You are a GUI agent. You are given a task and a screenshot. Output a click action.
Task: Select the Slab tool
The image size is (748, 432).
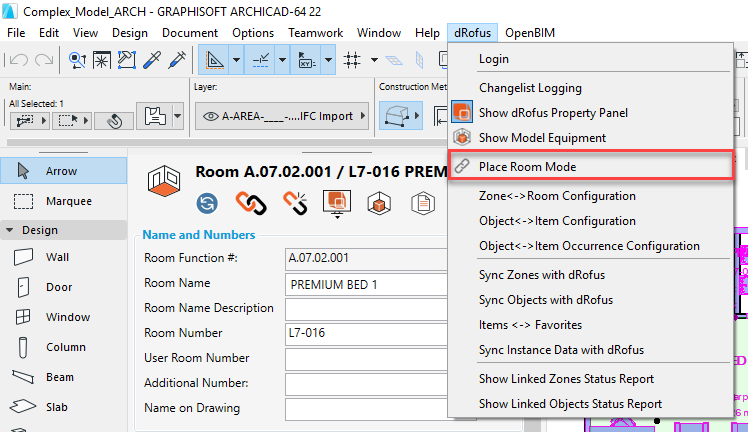(57, 407)
